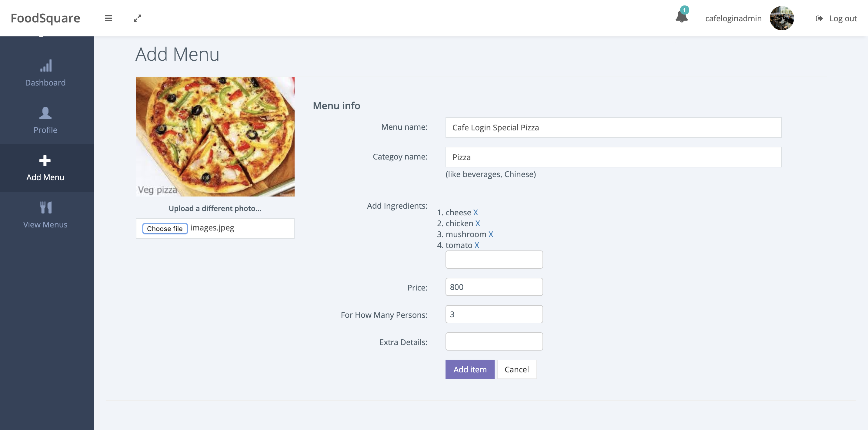Click the 'Categoy name:' label
The width and height of the screenshot is (868, 430).
(x=400, y=157)
